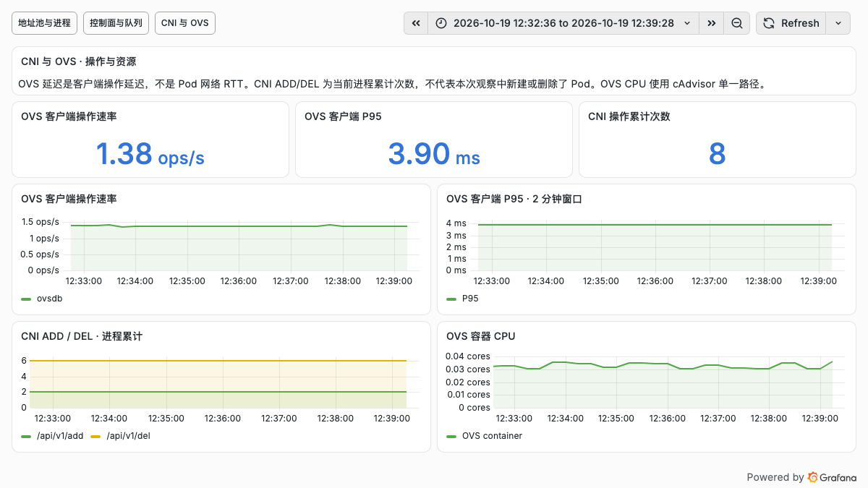
Task: Click the Grafana logo in footer
Action: pos(833,477)
